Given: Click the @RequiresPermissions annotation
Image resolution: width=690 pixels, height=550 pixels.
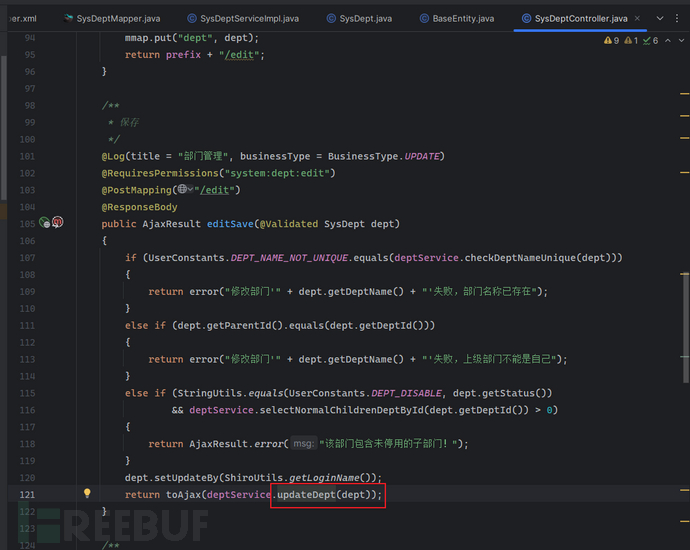Looking at the screenshot, I should [160, 173].
